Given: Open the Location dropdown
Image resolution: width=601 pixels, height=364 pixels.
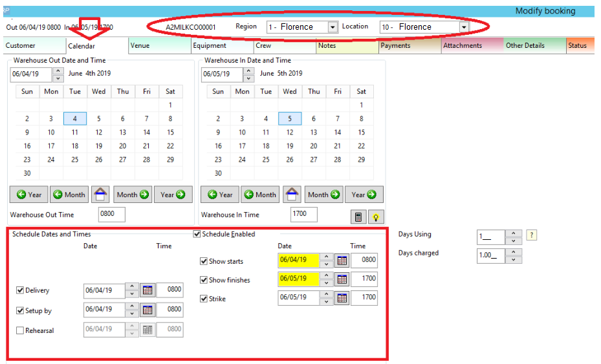Looking at the screenshot, I should (464, 27).
